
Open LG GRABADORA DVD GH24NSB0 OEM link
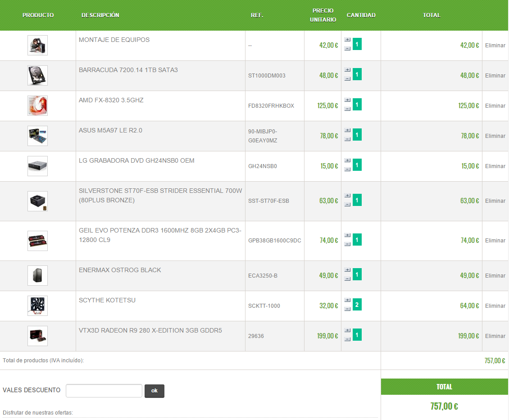point(136,161)
